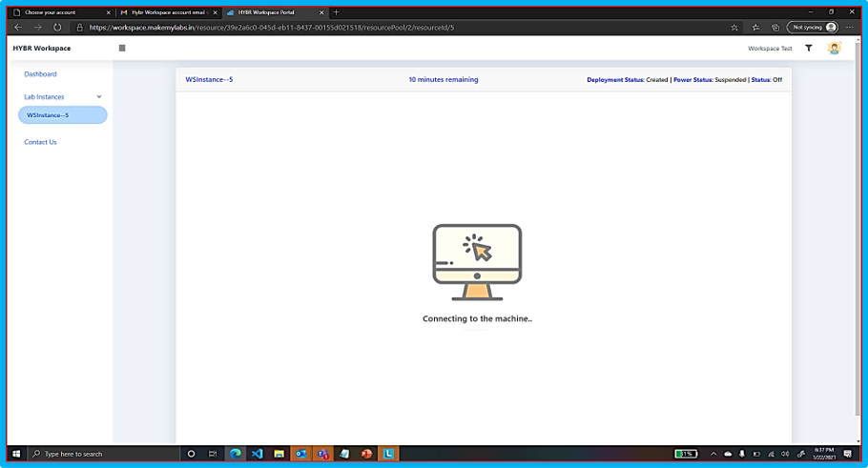
Task: Select WSInstance--5 in the sidebar
Action: click(x=62, y=115)
